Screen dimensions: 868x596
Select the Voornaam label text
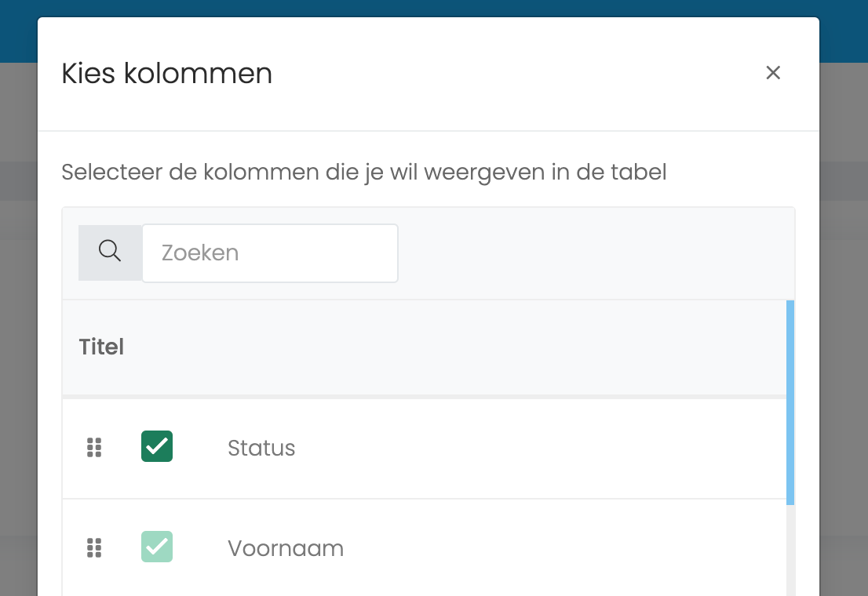(286, 548)
